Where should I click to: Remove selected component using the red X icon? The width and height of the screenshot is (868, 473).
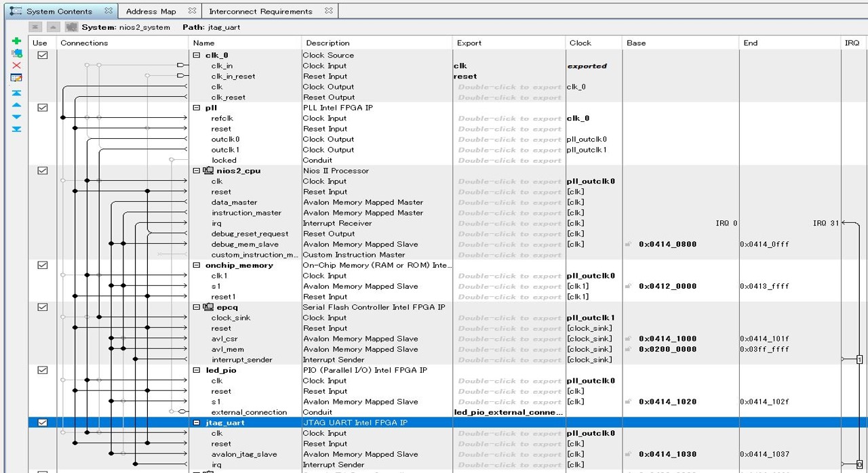point(15,65)
